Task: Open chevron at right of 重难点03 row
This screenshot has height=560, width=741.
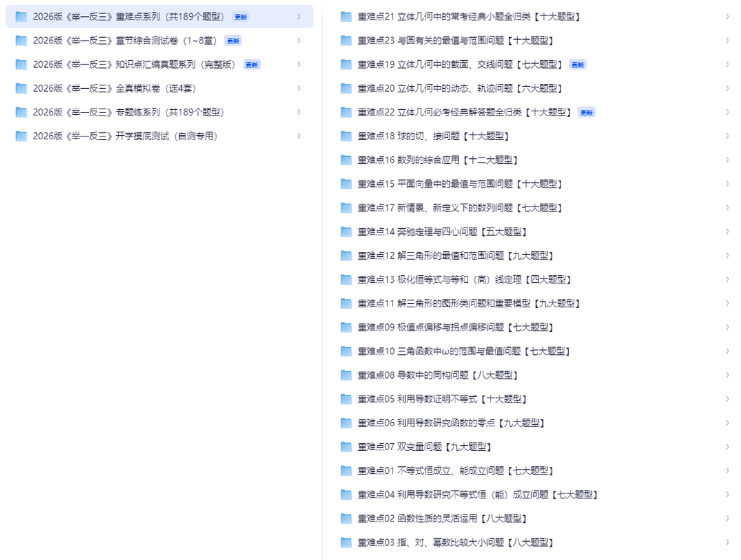Action: pos(727,542)
